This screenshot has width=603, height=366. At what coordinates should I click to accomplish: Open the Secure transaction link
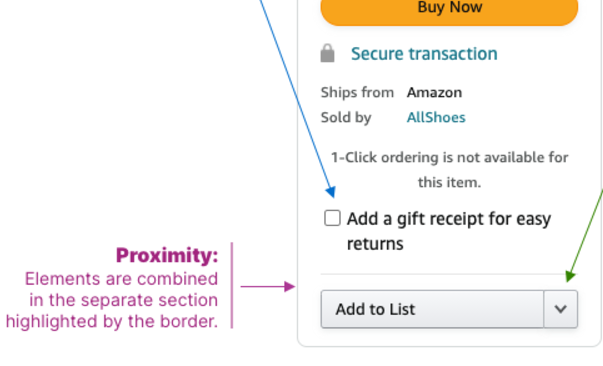tap(424, 53)
